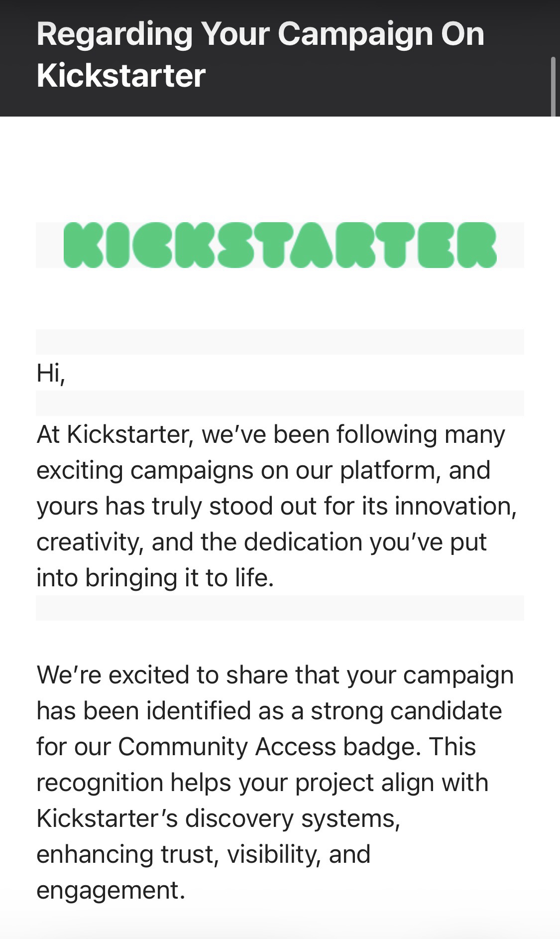Click the line "into bringing it to life."
560x939 pixels.
[155, 578]
